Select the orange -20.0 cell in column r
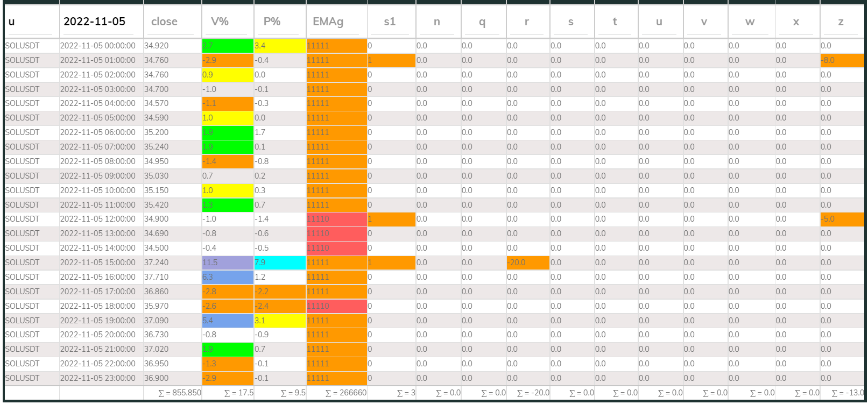Image resolution: width=868 pixels, height=404 pixels. pyautogui.click(x=527, y=263)
